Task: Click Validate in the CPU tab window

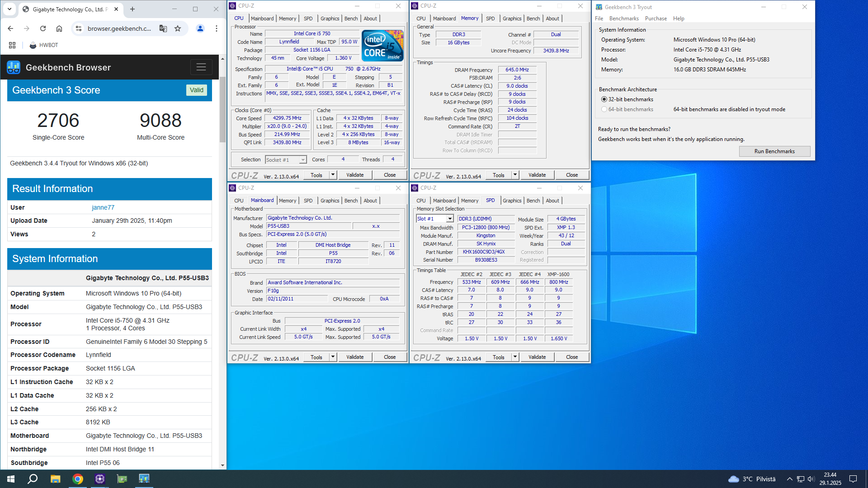Action: [355, 175]
